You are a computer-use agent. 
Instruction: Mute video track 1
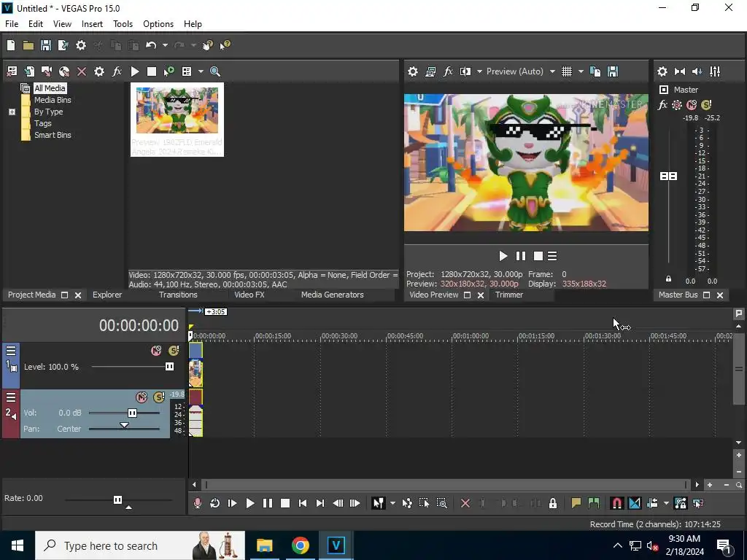coord(156,351)
